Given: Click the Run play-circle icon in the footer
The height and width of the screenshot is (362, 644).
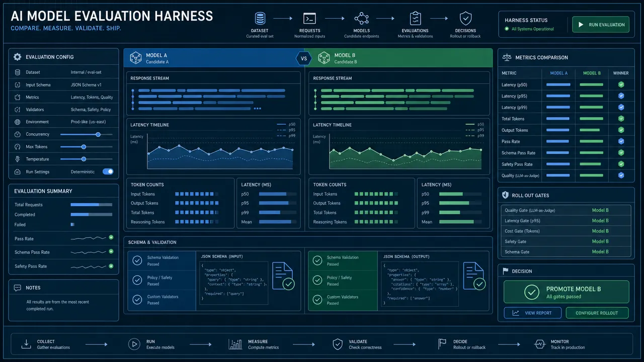Looking at the screenshot, I should (134, 344).
